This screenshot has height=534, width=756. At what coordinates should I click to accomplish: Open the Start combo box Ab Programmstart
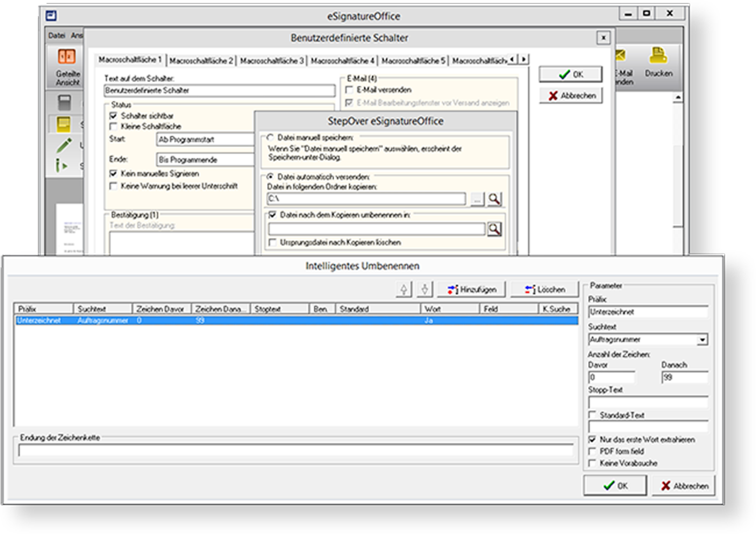206,140
